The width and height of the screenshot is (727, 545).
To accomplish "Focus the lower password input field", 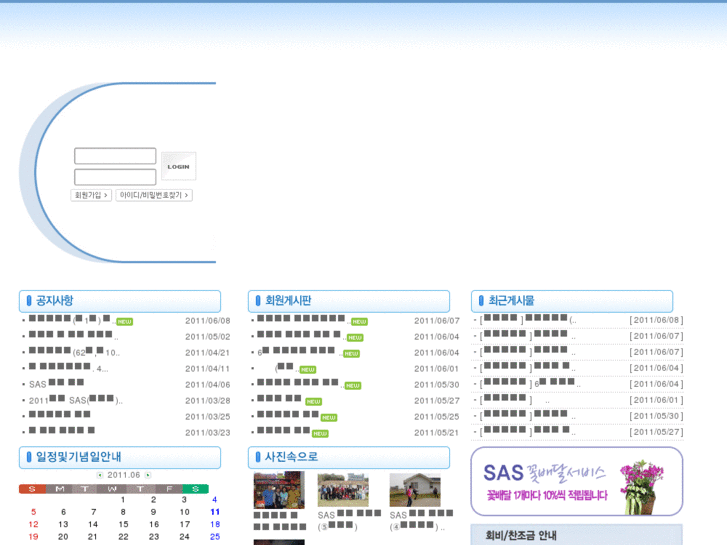I will click(x=115, y=177).
